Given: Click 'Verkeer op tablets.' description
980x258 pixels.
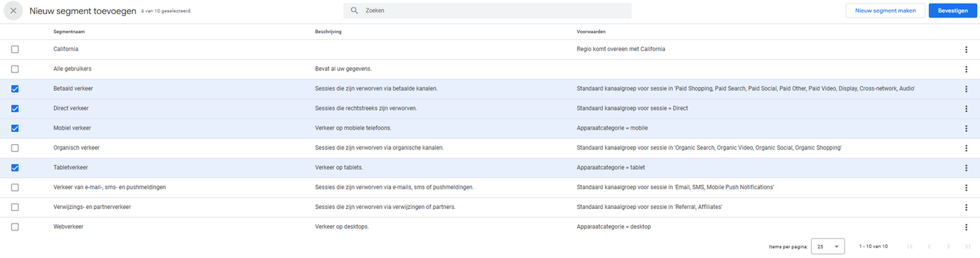Looking at the screenshot, I should click(339, 168).
